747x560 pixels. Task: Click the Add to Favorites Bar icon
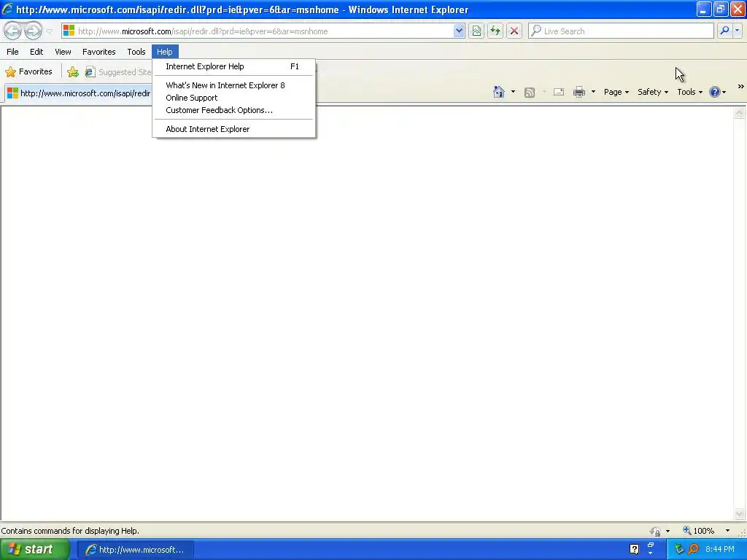pos(73,72)
